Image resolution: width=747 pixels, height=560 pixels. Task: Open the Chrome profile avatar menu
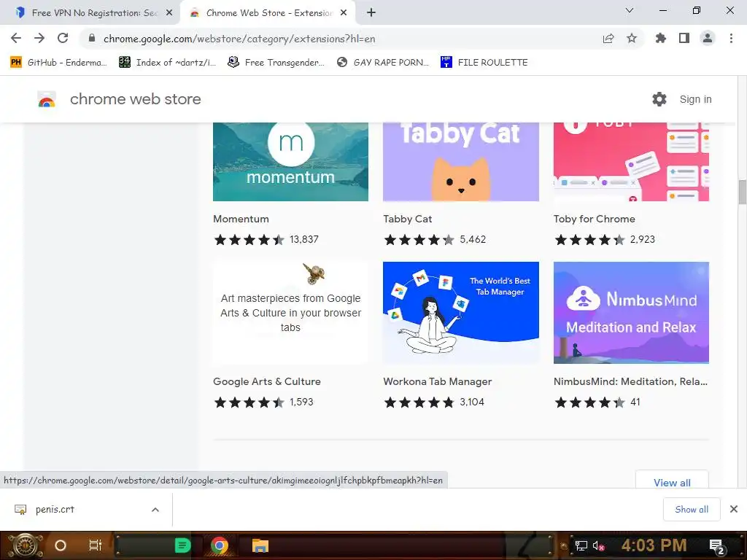708,38
